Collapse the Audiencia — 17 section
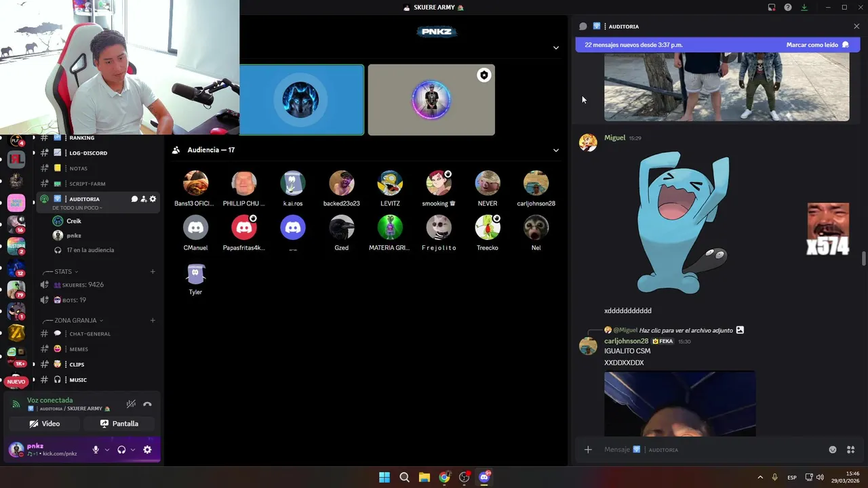868x488 pixels. 556,150
